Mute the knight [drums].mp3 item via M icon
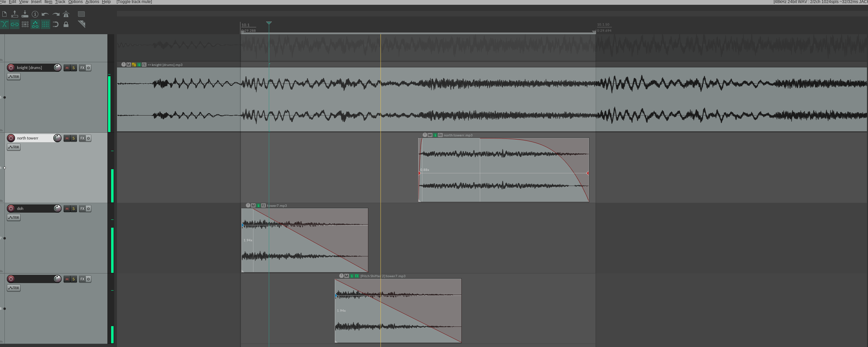Screen dimensions: 868x347 (129, 65)
